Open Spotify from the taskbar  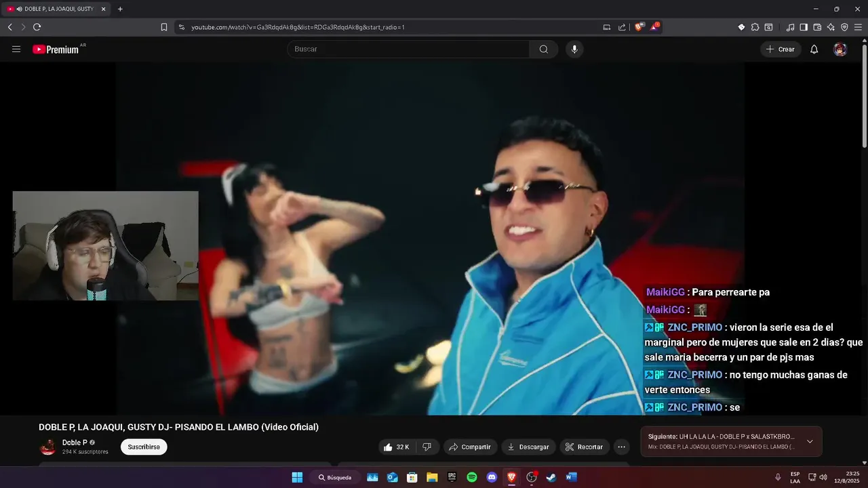(x=472, y=477)
